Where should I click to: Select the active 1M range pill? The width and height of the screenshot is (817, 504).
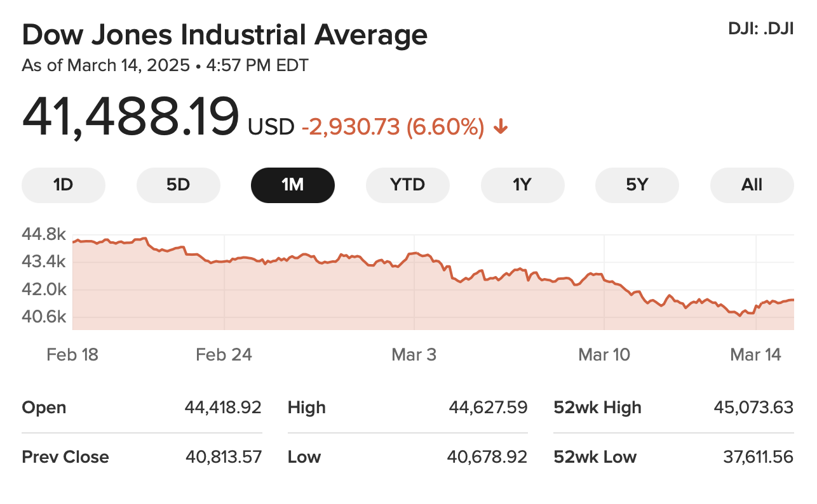pyautogui.click(x=293, y=185)
